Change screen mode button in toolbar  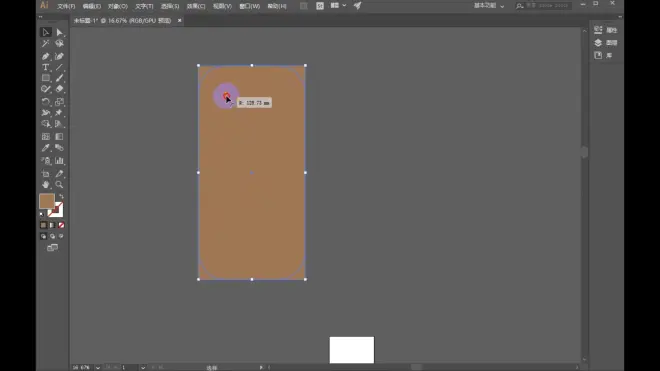52,248
